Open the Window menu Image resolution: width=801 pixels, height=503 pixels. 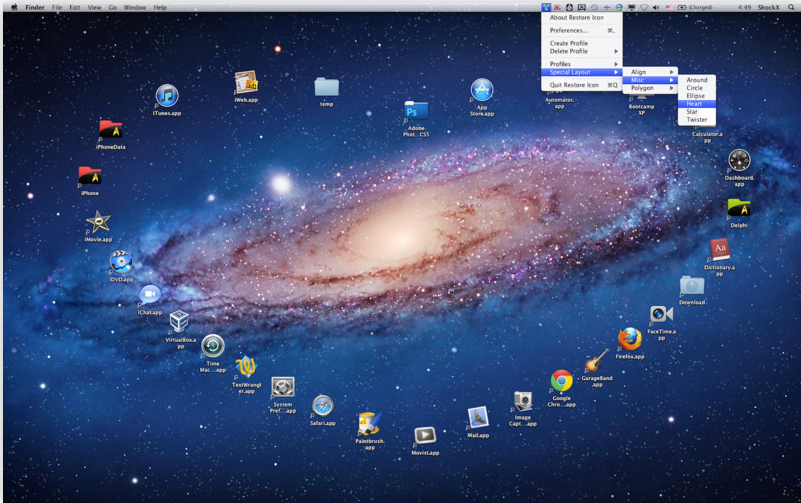coord(135,7)
